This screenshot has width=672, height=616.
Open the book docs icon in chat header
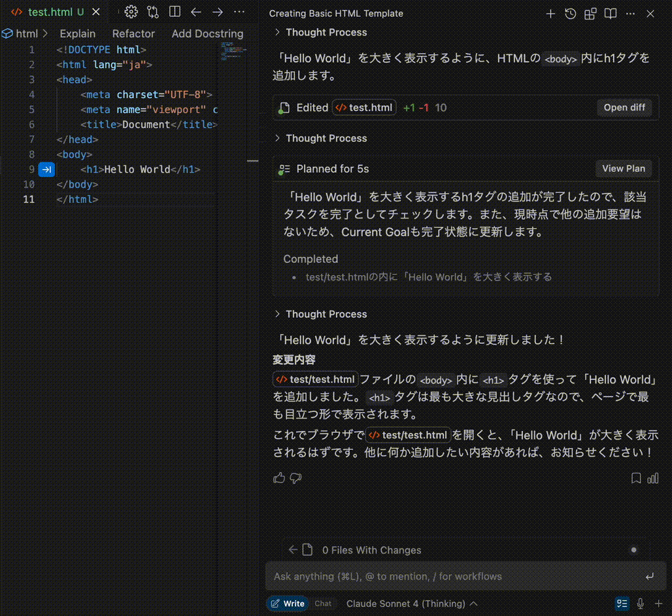coord(611,14)
